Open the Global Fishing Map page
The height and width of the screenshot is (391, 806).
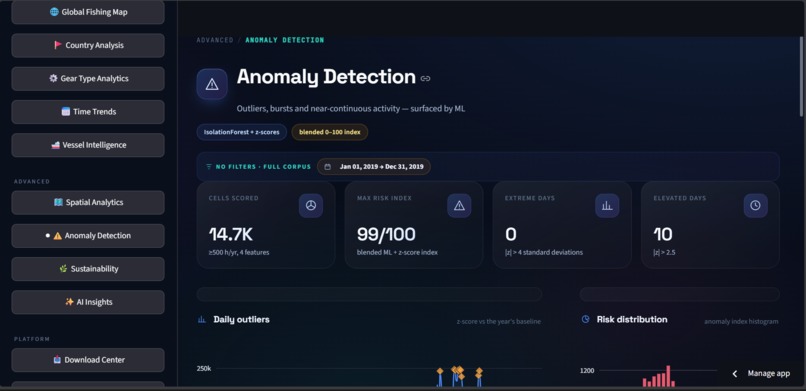[x=88, y=12]
